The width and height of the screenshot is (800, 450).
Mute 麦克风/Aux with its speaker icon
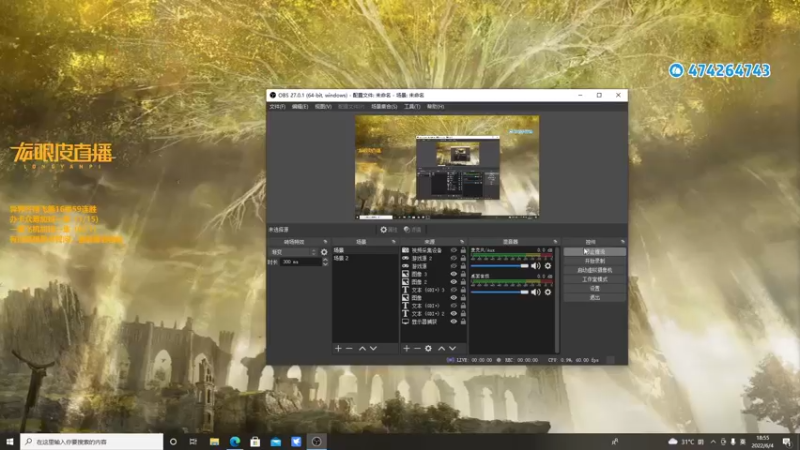coord(536,266)
